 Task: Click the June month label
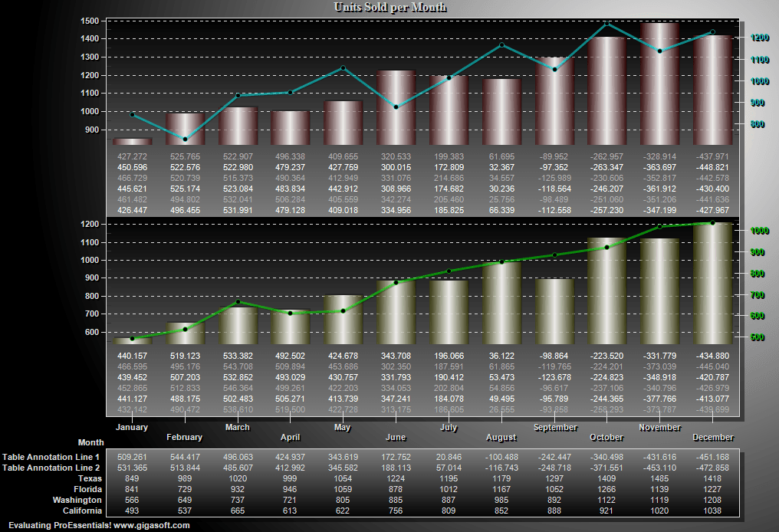click(x=396, y=437)
